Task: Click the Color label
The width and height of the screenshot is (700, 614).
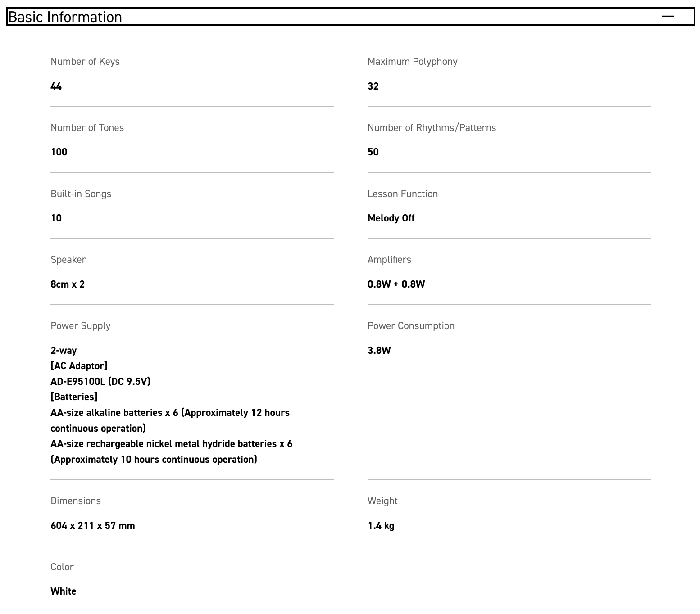Action: [x=62, y=567]
